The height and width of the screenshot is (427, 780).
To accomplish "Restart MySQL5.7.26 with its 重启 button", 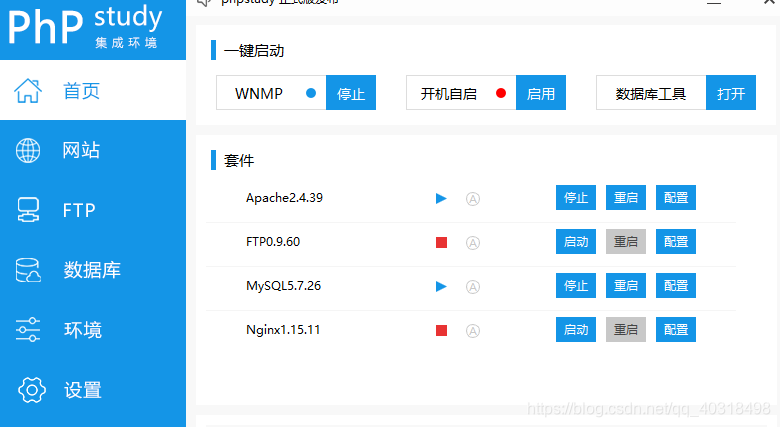I will pyautogui.click(x=626, y=286).
